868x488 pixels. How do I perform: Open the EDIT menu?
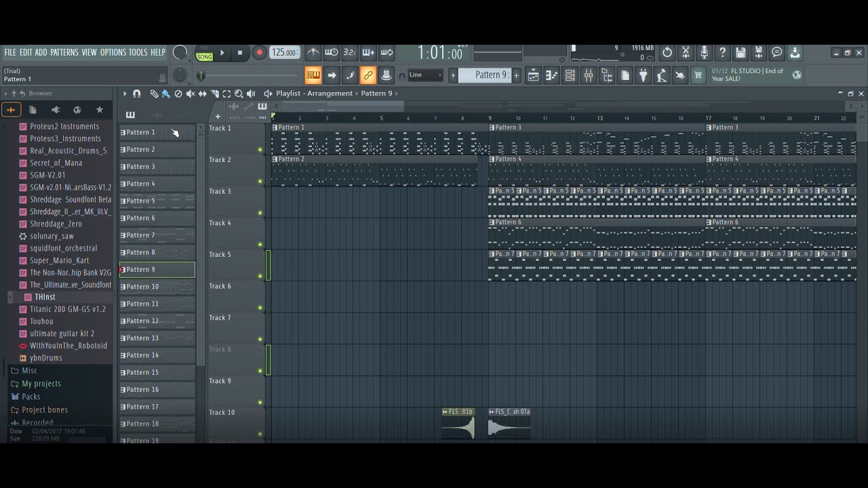tap(26, 52)
